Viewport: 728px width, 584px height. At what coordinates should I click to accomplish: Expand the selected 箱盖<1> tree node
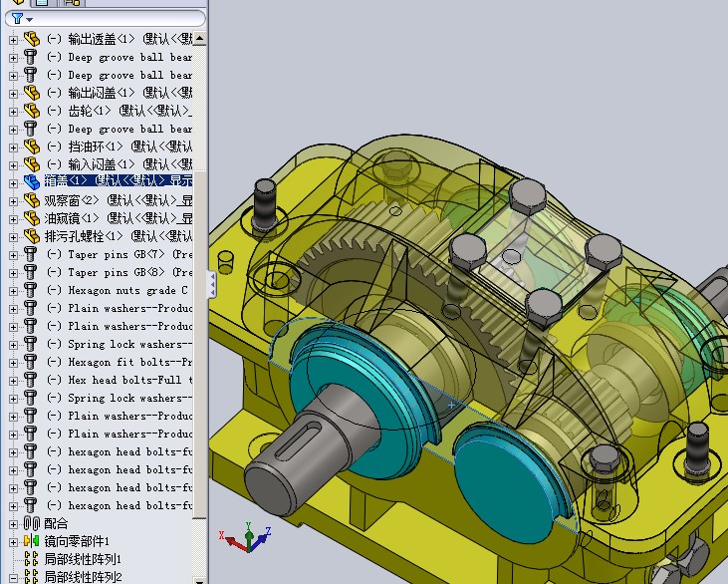pos(14,183)
